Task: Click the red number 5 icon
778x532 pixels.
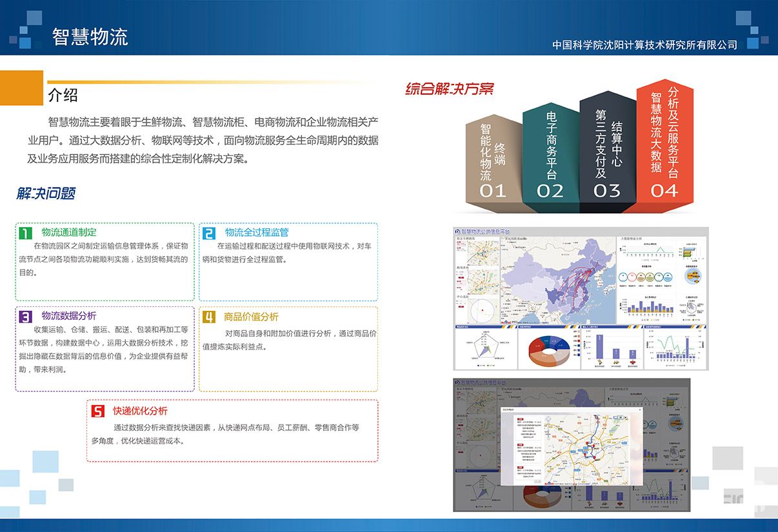Action: click(x=97, y=411)
